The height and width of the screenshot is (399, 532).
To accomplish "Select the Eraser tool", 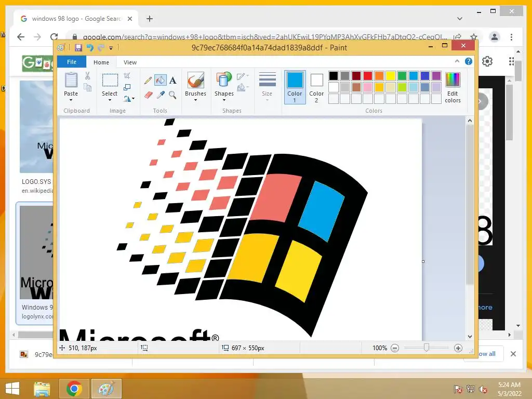I will pyautogui.click(x=148, y=95).
